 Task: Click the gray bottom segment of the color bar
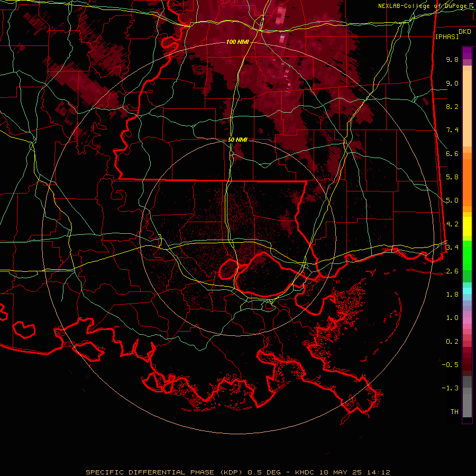(467, 404)
